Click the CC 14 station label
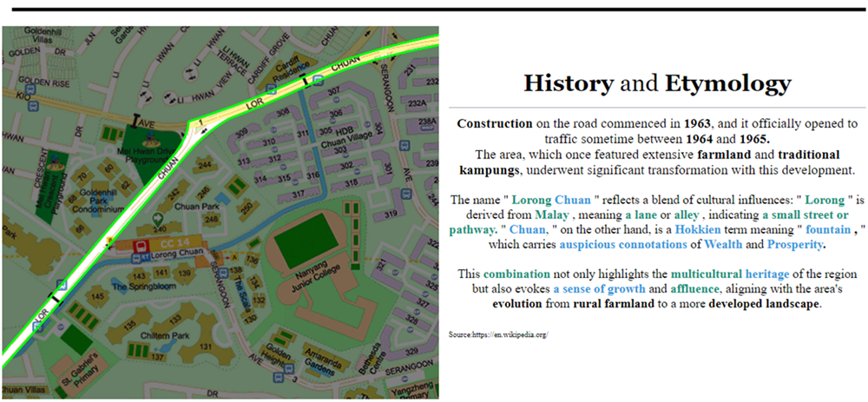The image size is (868, 402). pyautogui.click(x=179, y=244)
